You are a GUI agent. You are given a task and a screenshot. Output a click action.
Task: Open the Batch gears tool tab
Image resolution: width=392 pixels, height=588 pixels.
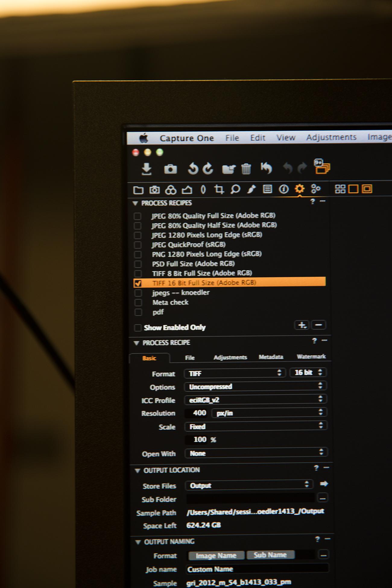coord(316,189)
